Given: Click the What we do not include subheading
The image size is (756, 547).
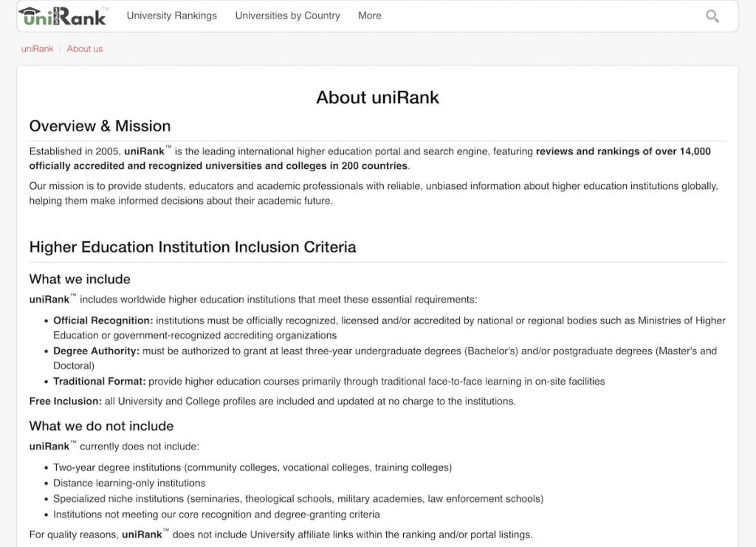Looking at the screenshot, I should pos(101,426).
